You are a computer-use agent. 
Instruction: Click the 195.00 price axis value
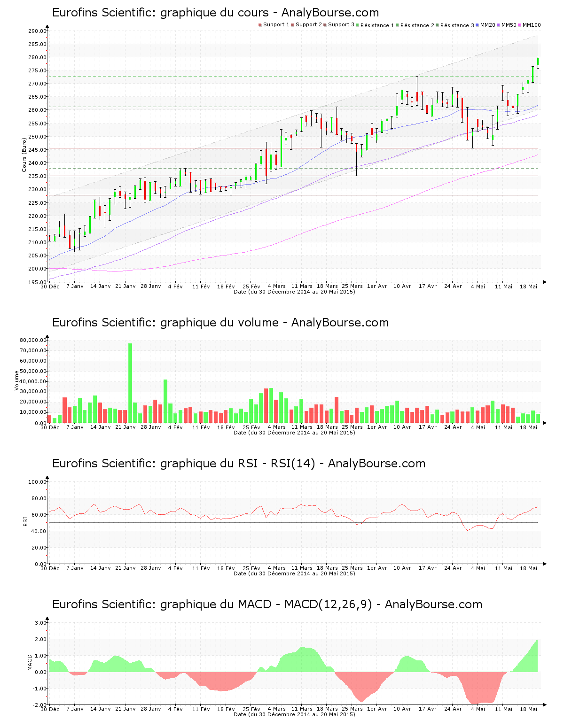(x=37, y=282)
